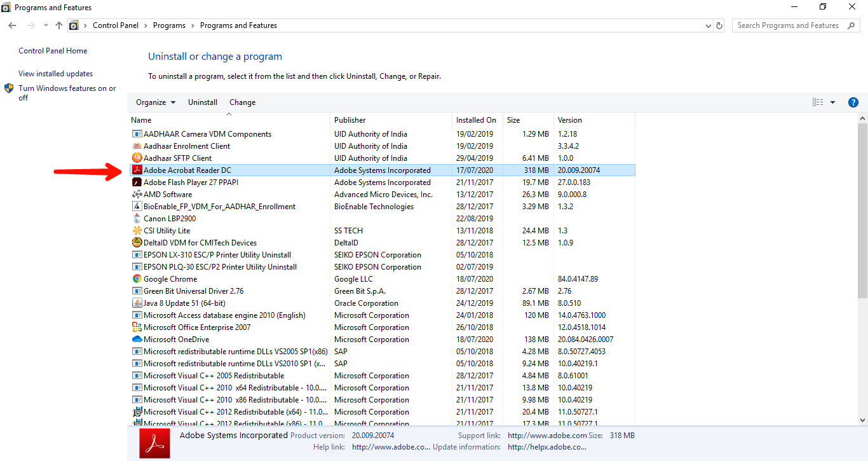Click Oracle Corporation publisher cell

click(x=366, y=303)
